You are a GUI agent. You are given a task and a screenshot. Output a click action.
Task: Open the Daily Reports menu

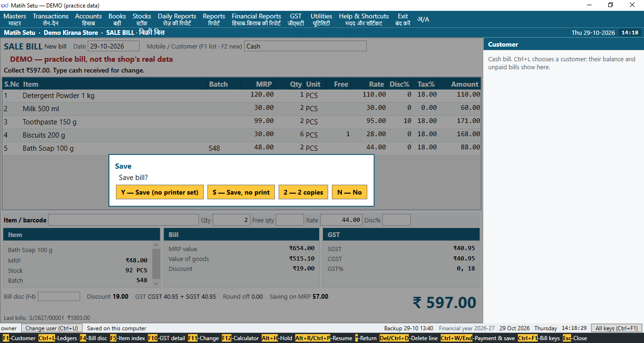click(177, 19)
